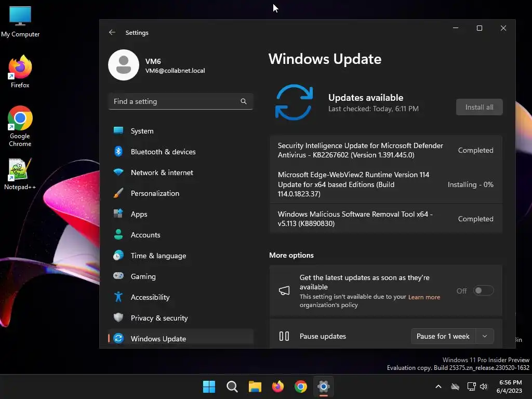Open System settings category

[x=181, y=130]
